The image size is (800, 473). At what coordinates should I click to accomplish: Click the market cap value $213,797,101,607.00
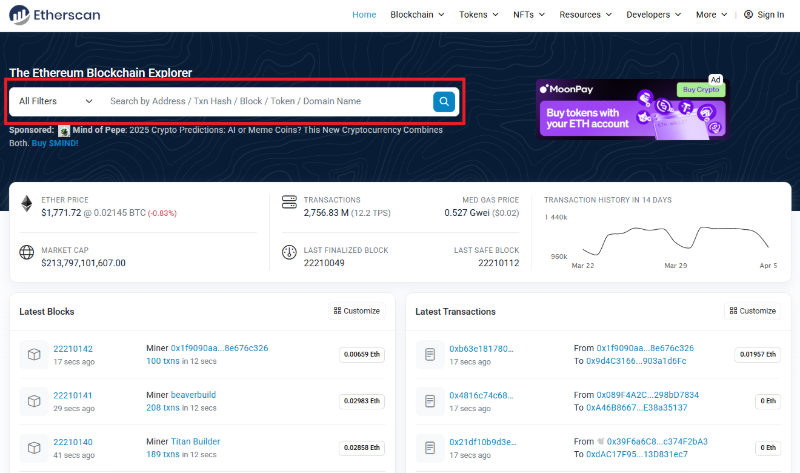pos(83,263)
